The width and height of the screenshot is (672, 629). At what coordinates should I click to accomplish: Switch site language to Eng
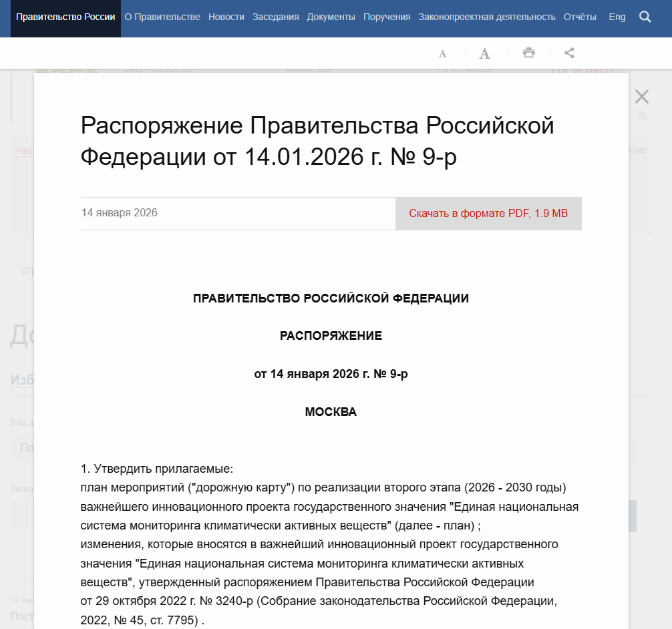click(x=617, y=17)
